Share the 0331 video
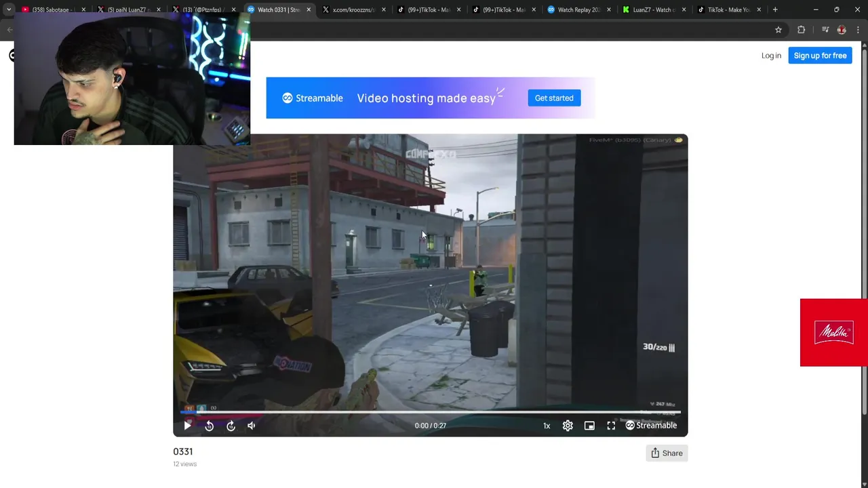This screenshot has height=488, width=868. click(x=667, y=453)
